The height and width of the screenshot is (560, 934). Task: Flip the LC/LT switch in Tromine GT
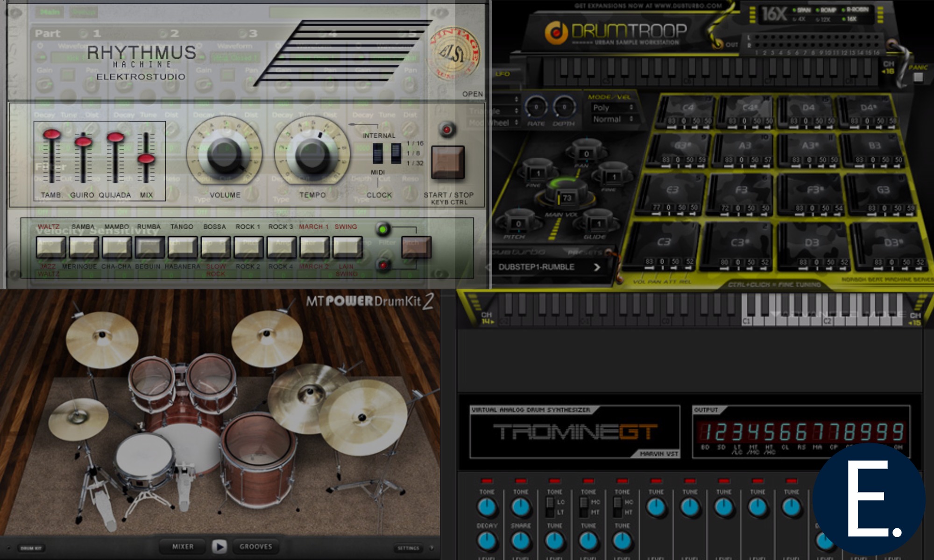click(550, 507)
